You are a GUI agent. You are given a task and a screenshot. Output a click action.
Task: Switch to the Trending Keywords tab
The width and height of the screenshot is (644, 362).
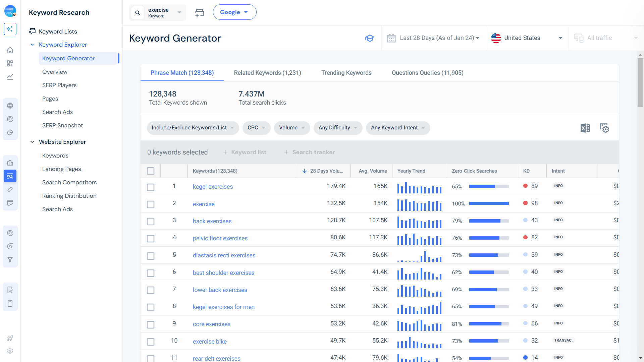tap(346, 73)
